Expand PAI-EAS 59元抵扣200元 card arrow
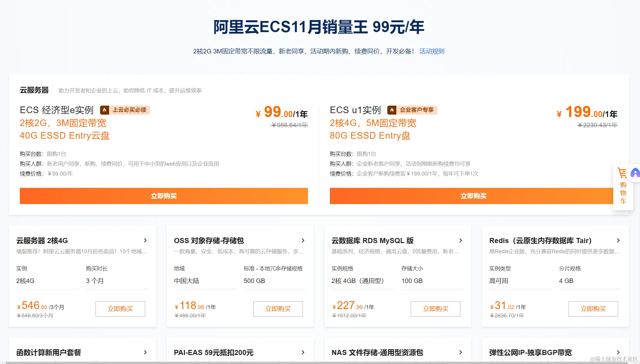This screenshot has height=364, width=640. click(303, 352)
